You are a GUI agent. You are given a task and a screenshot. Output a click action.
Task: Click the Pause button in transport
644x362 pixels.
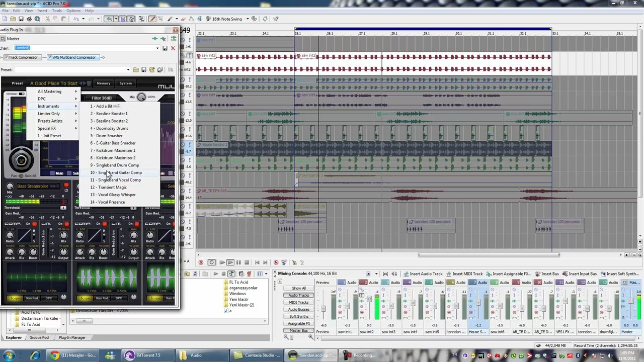pos(238,262)
